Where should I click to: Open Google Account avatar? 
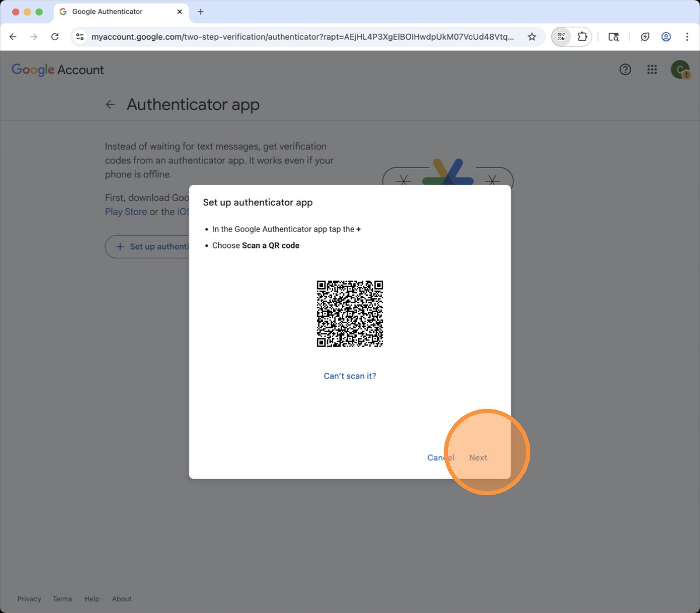pos(680,69)
